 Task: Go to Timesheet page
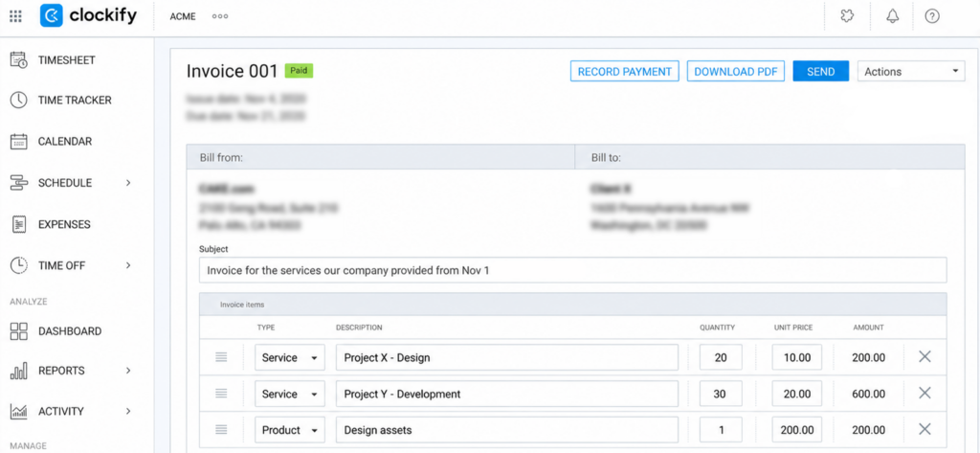67,60
